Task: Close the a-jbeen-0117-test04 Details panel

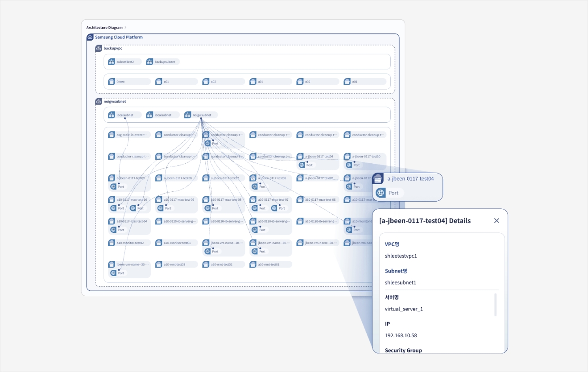Action: [x=497, y=221]
